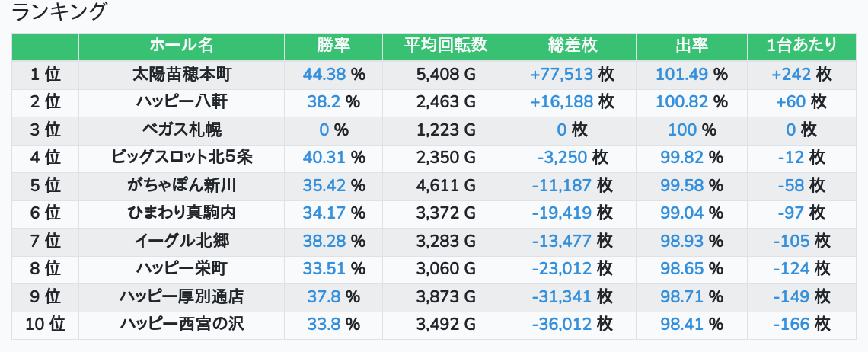Open the 44.38 win rate link

324,74
